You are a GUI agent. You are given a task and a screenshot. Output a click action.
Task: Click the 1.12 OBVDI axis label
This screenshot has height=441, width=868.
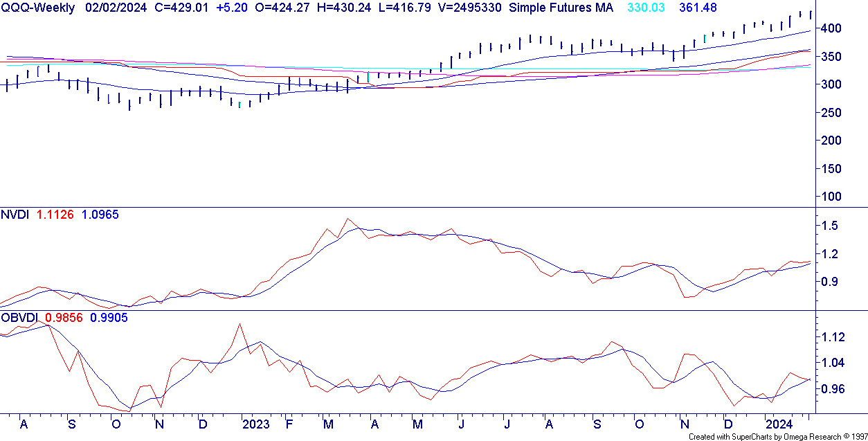tap(834, 337)
